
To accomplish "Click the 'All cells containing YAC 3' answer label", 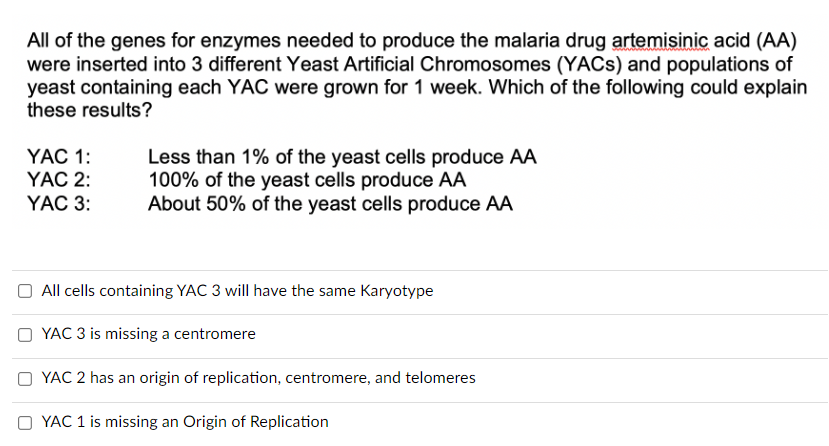I will point(237,291).
